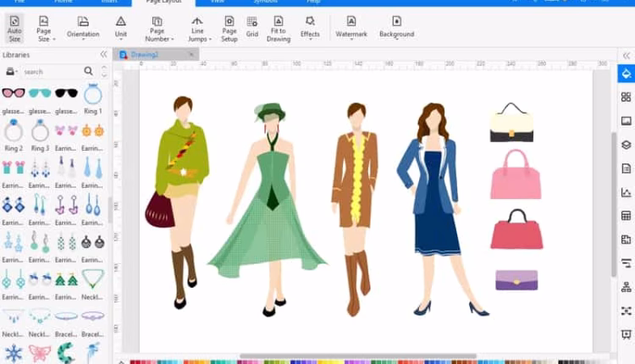Open the Orientation dropdown

tap(83, 28)
